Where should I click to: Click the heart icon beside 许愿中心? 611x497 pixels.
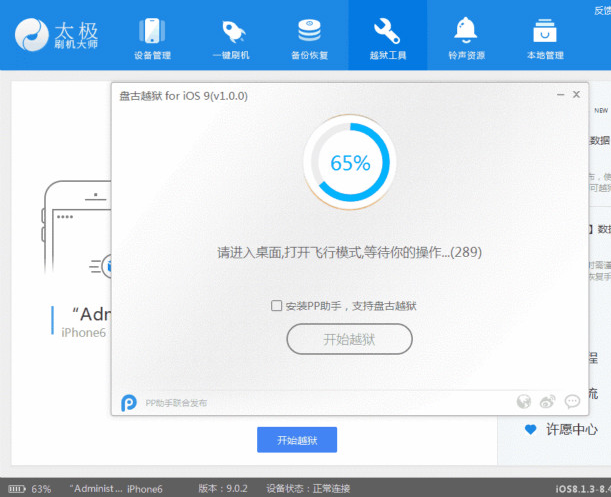tap(530, 430)
